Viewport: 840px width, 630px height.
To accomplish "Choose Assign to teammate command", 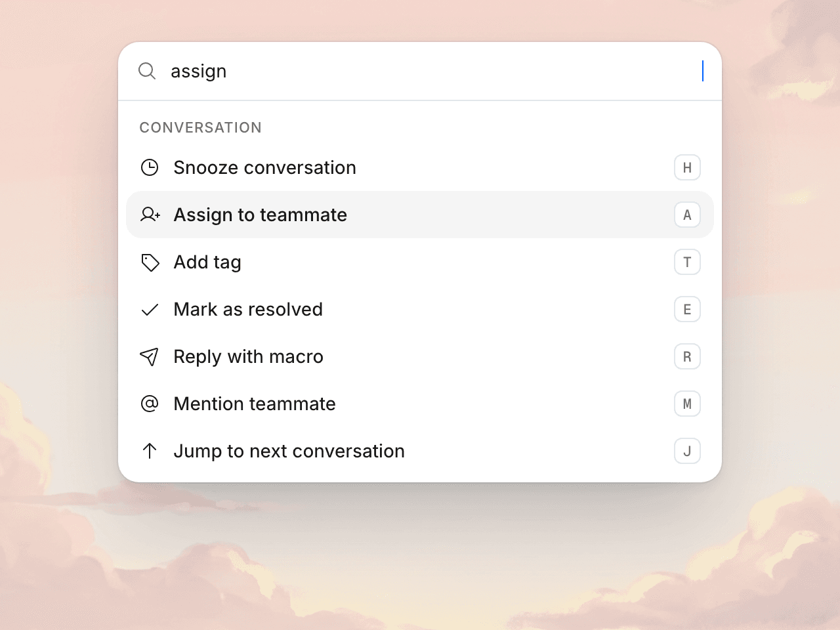I will click(x=420, y=215).
